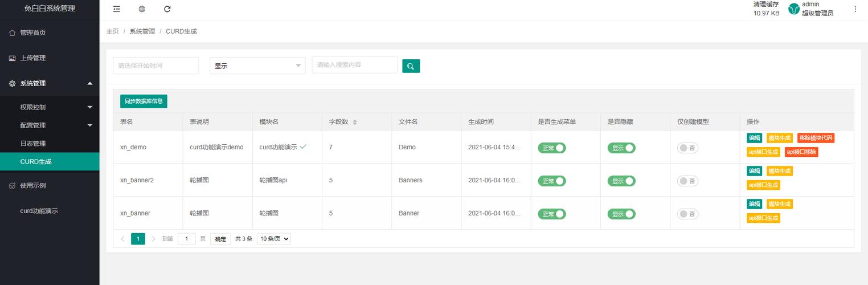The height and width of the screenshot is (285, 868).
Task: Expand the 配置管理 submenu arrow
Action: [x=90, y=125]
